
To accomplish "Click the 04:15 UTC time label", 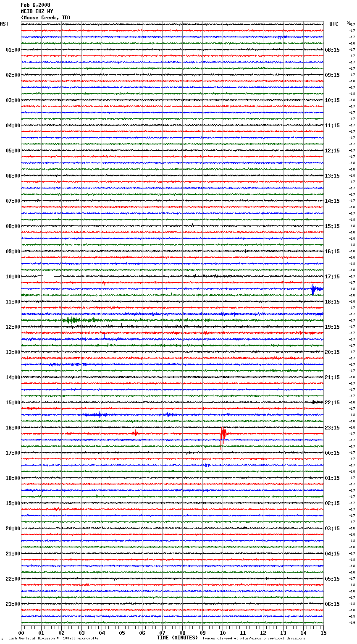I will click(332, 554).
